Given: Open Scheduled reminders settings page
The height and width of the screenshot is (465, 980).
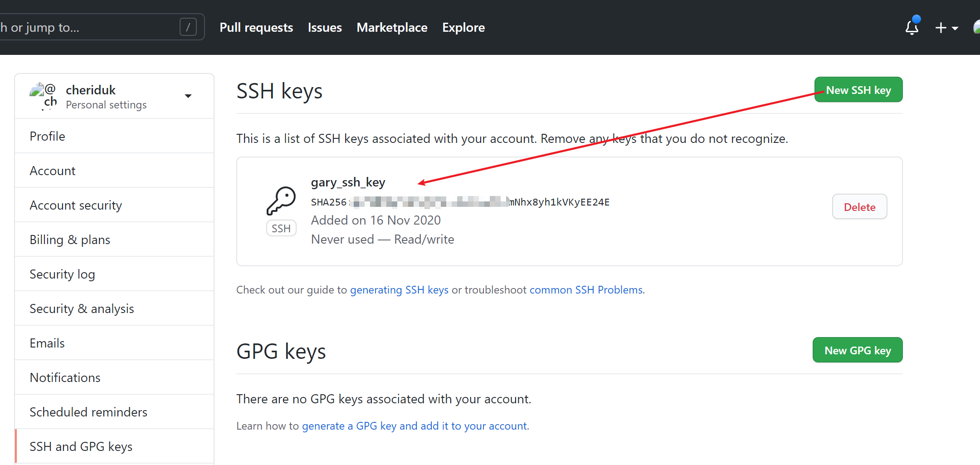Looking at the screenshot, I should pos(88,412).
